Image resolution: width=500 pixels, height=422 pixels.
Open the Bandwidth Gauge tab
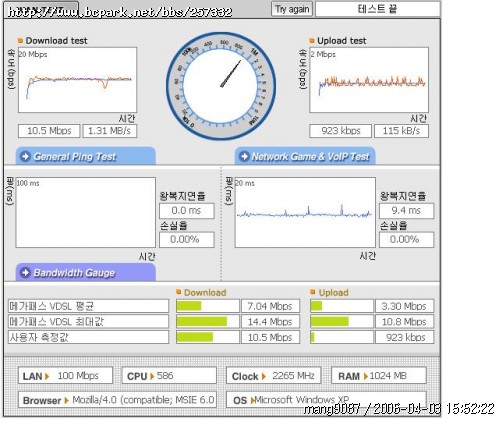pyautogui.click(x=86, y=272)
